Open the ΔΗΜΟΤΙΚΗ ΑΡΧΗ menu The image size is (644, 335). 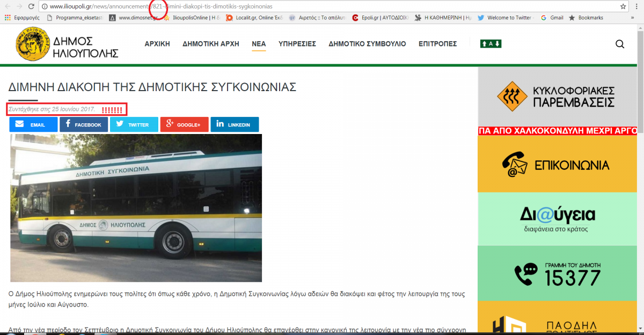(211, 44)
